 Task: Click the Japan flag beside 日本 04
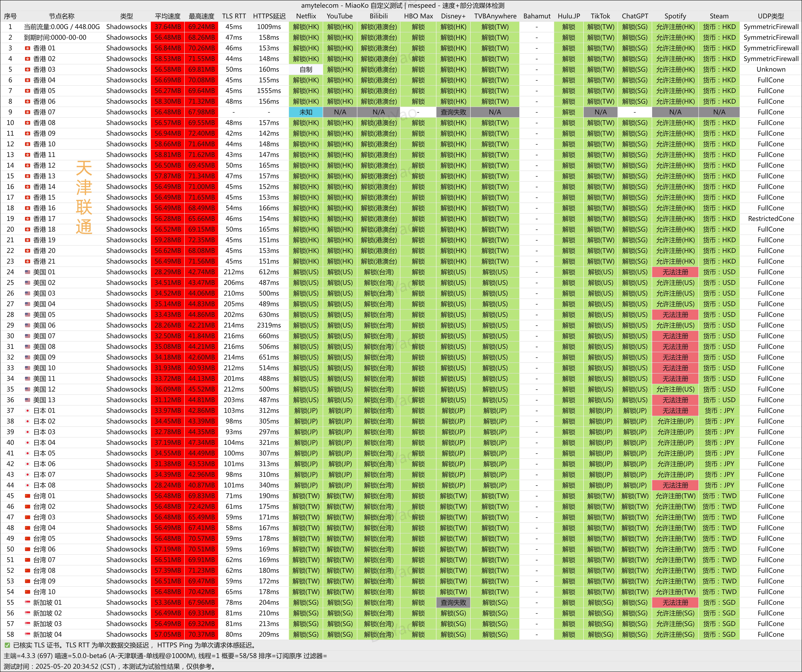(x=28, y=443)
